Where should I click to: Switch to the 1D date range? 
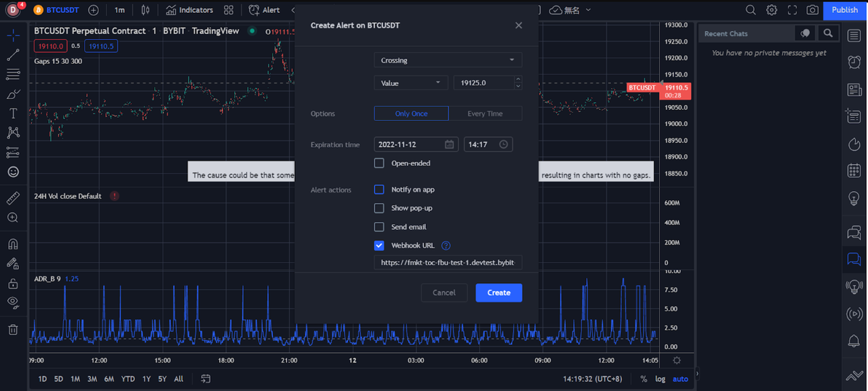[42, 379]
